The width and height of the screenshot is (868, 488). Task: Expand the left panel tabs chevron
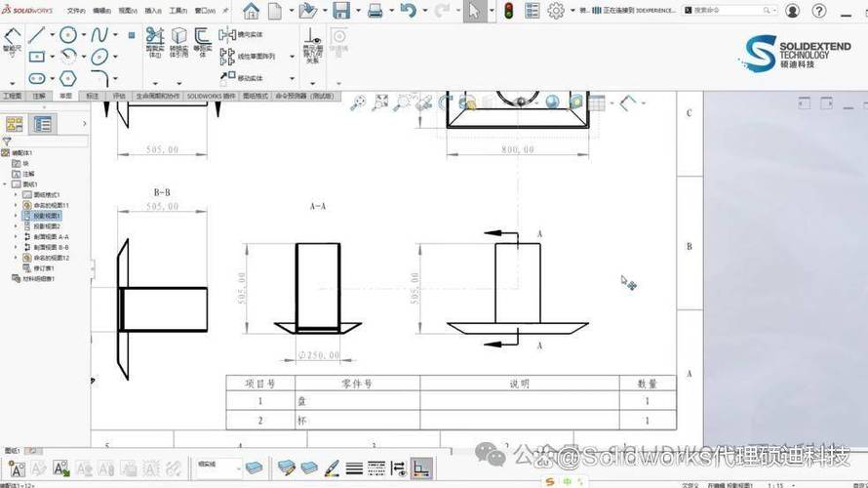(84, 124)
